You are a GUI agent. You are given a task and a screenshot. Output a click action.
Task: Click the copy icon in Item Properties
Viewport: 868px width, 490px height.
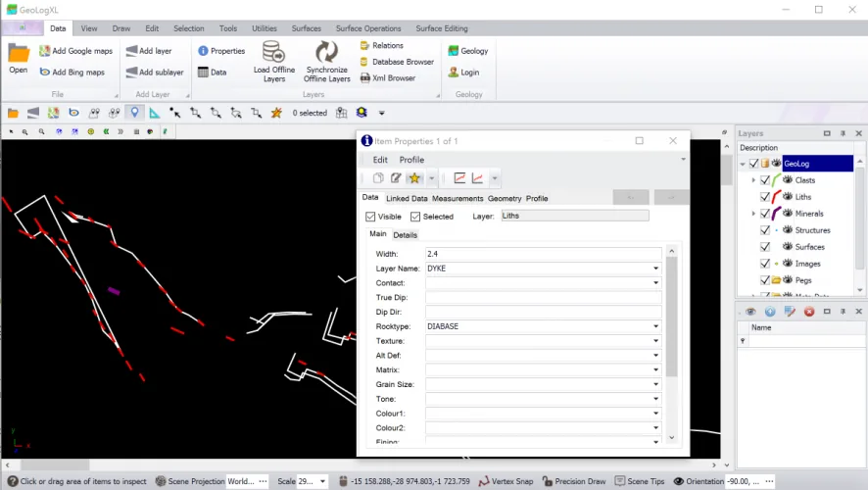378,177
